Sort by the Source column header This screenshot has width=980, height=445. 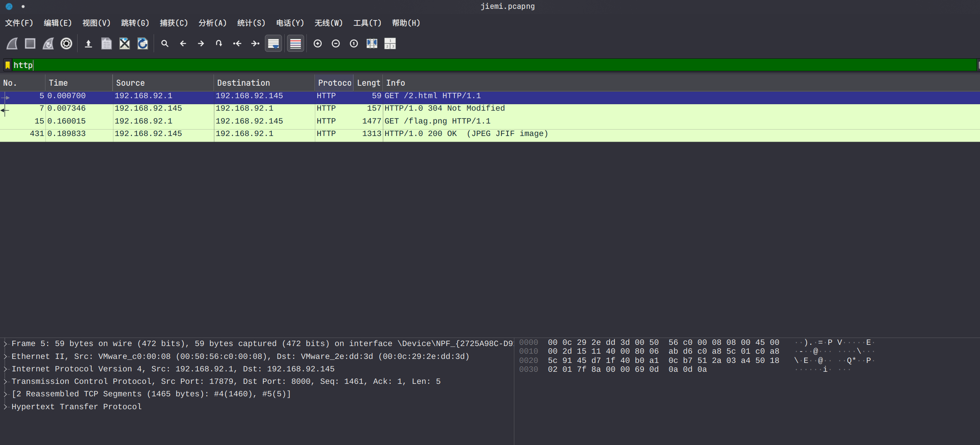click(130, 83)
